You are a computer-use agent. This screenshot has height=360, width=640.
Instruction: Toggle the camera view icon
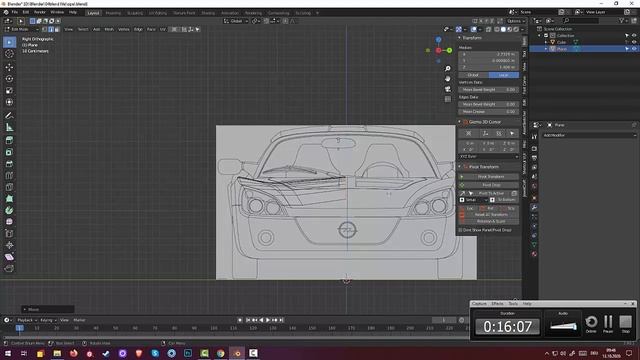click(x=448, y=89)
